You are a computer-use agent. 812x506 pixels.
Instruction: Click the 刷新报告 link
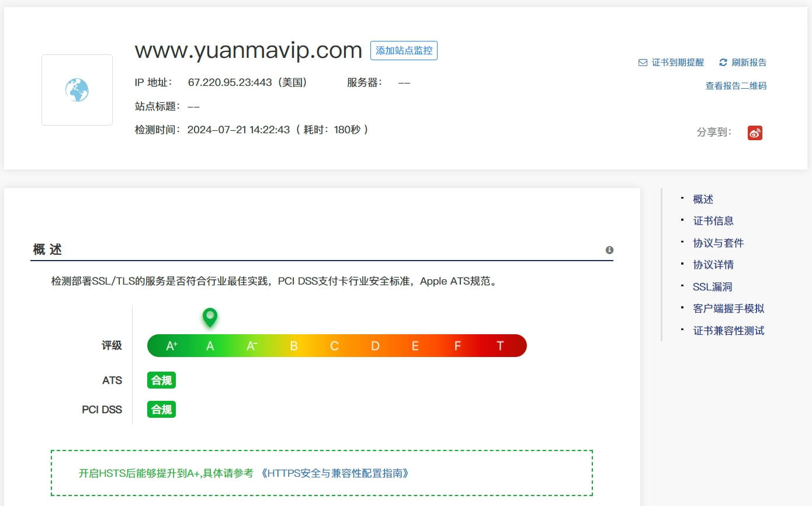coord(749,63)
